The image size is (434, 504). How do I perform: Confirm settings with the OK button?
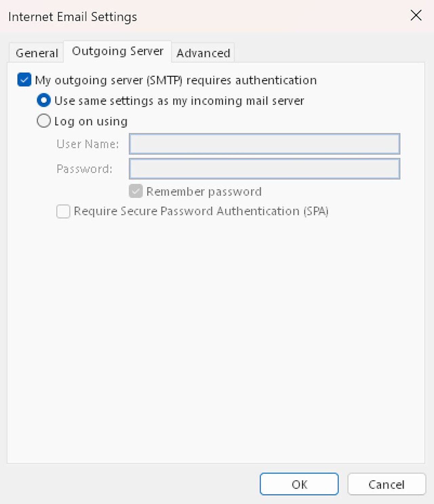(298, 484)
